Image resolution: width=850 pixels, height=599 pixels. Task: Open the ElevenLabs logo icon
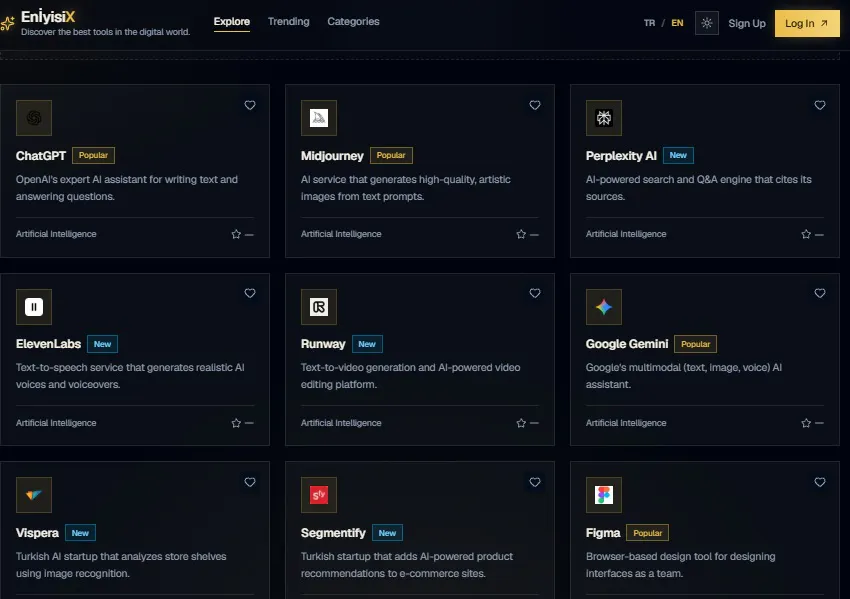click(x=34, y=307)
